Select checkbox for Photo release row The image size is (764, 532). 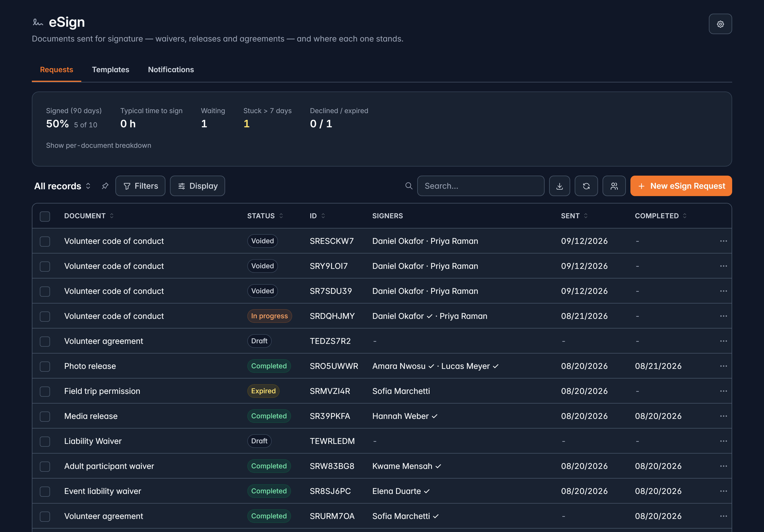tap(45, 366)
